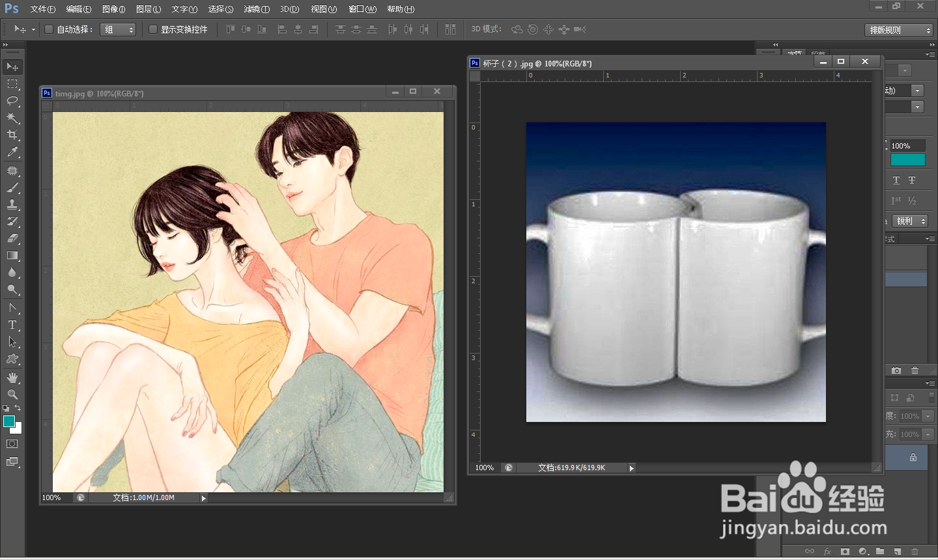938x560 pixels.
Task: Select the Eyedropper tool
Action: point(12,152)
